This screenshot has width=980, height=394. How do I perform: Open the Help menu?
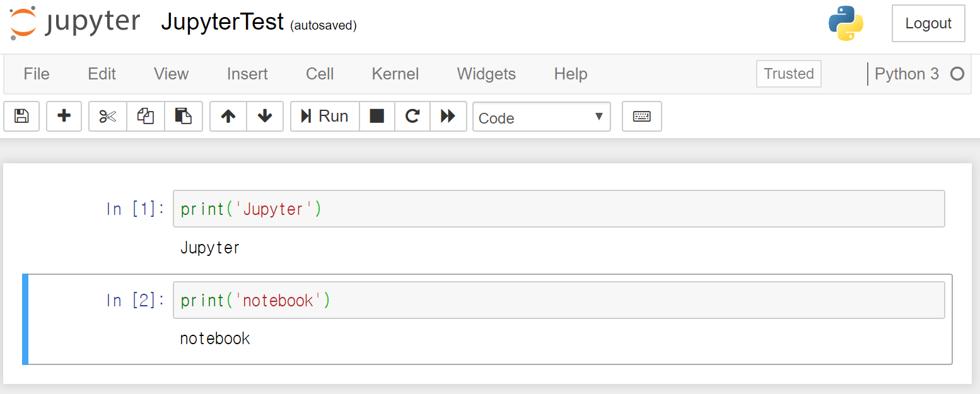(571, 74)
